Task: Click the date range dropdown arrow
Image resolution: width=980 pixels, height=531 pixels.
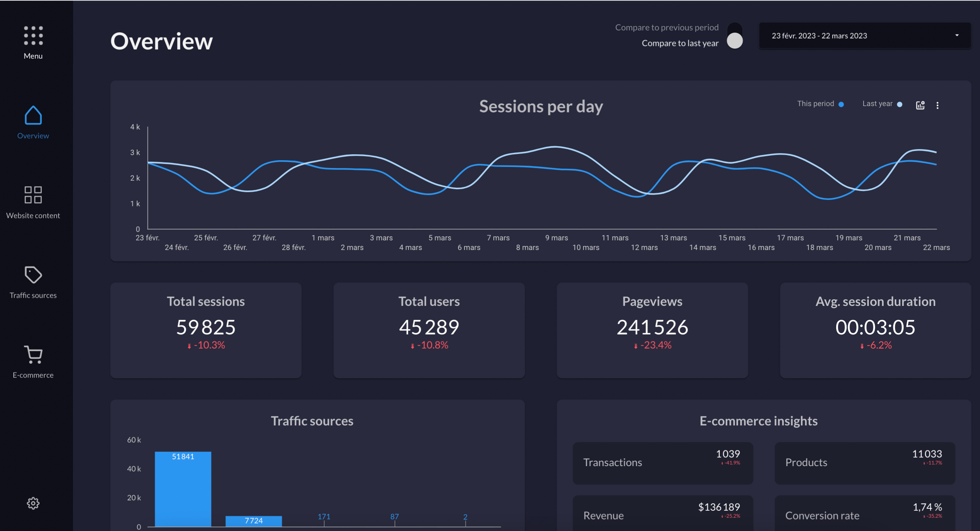Action: (957, 35)
